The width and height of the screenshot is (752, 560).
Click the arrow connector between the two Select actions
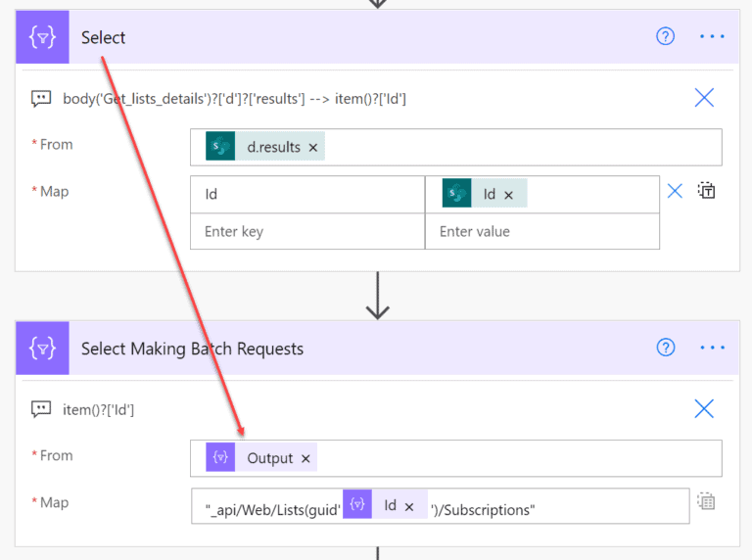point(377,296)
